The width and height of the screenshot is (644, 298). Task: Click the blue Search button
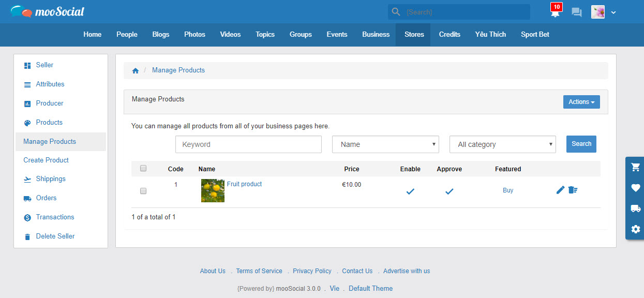point(581,144)
